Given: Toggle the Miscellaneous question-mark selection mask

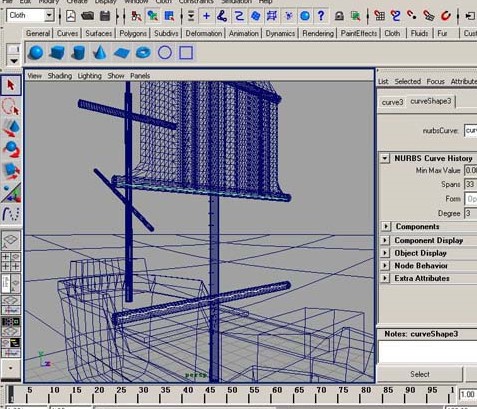Looking at the screenshot, I should click(321, 16).
